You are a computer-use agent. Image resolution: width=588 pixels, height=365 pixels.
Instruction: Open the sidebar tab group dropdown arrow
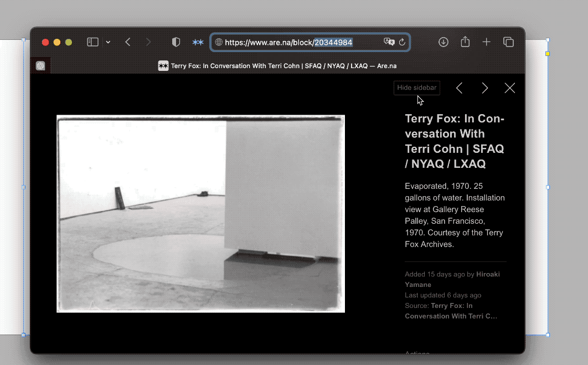[x=108, y=42]
